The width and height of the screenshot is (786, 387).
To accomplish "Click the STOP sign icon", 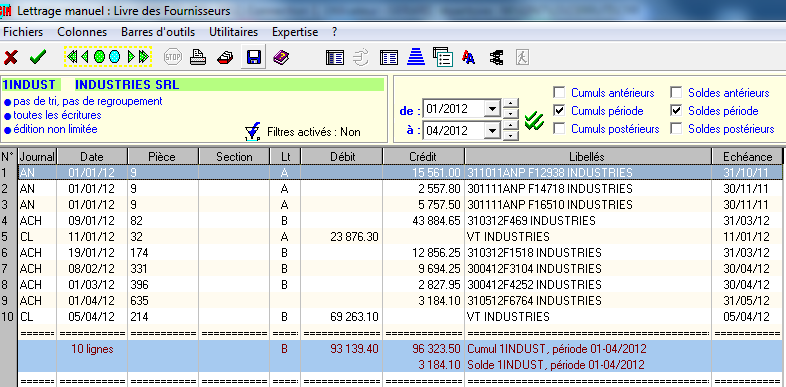I will [x=172, y=57].
